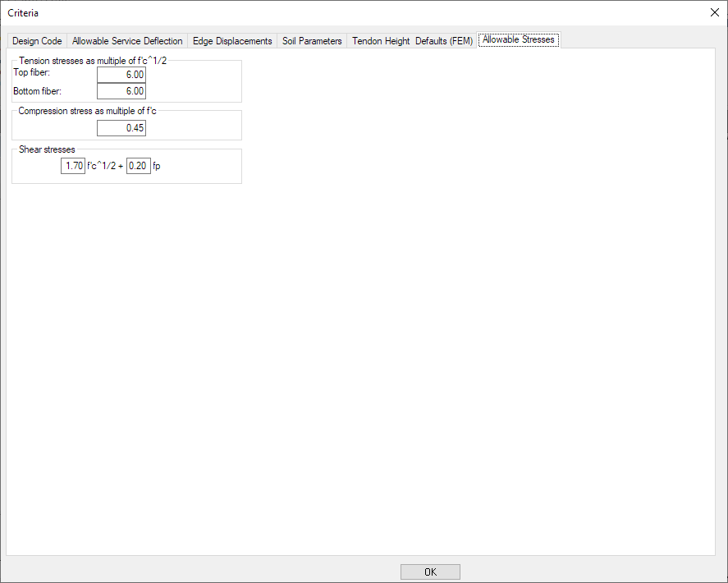Click the "Bottom fiber:" label
728x583 pixels.
[x=38, y=90]
